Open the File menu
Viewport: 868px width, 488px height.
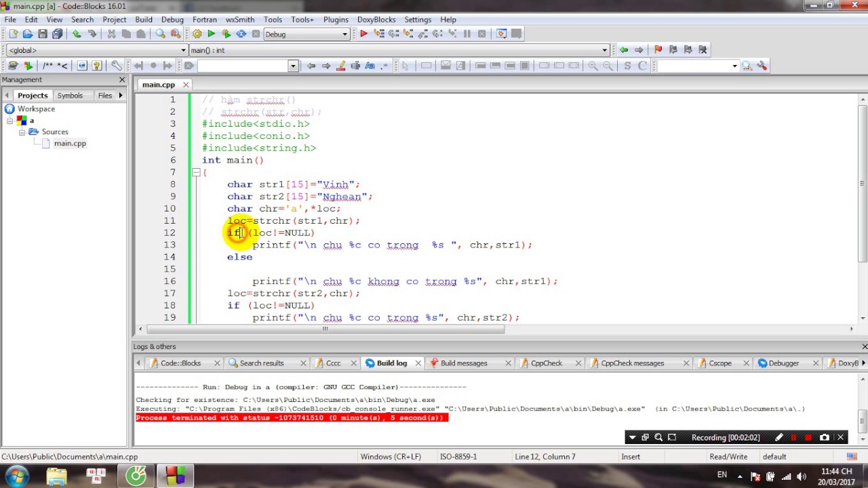pos(10,20)
